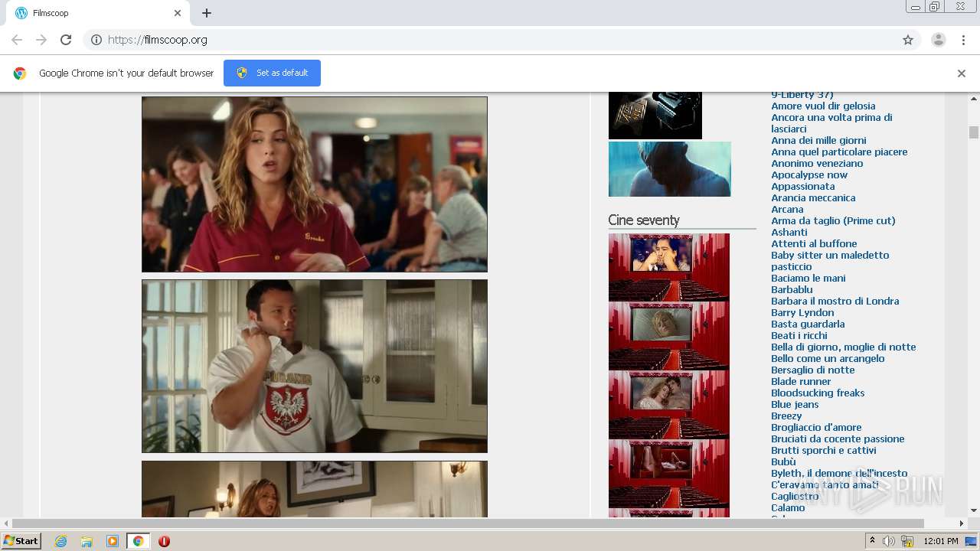The width and height of the screenshot is (980, 551).
Task: Select the Filmscoop browser tab
Action: [x=97, y=13]
